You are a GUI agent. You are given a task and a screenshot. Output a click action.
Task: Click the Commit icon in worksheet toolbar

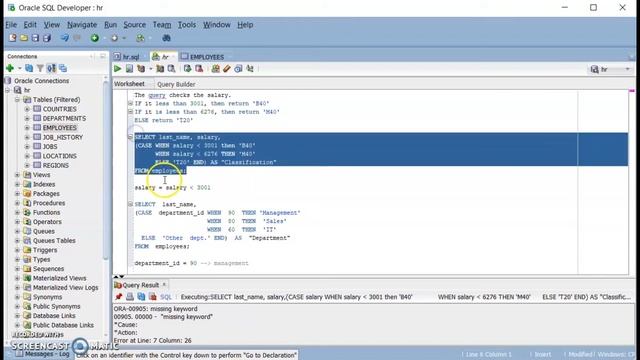tap(187, 69)
